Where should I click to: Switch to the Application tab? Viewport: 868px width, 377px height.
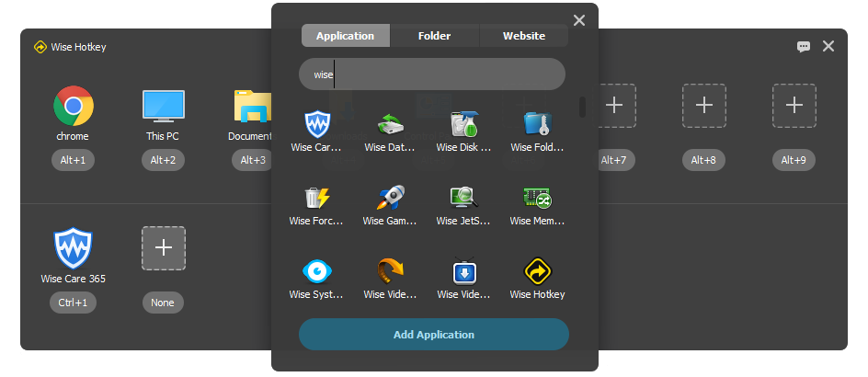pos(346,36)
